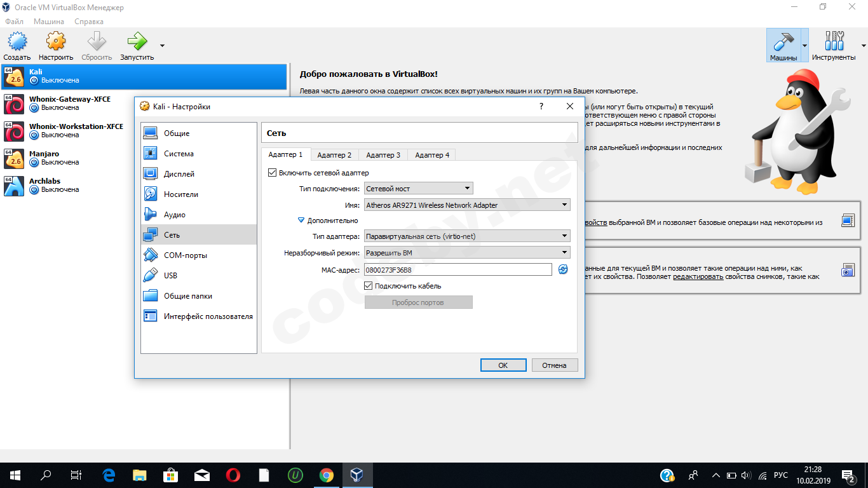Image resolution: width=868 pixels, height=488 pixels.
Task: Toggle the Включить сетевой адаптер checkbox
Action: (273, 173)
